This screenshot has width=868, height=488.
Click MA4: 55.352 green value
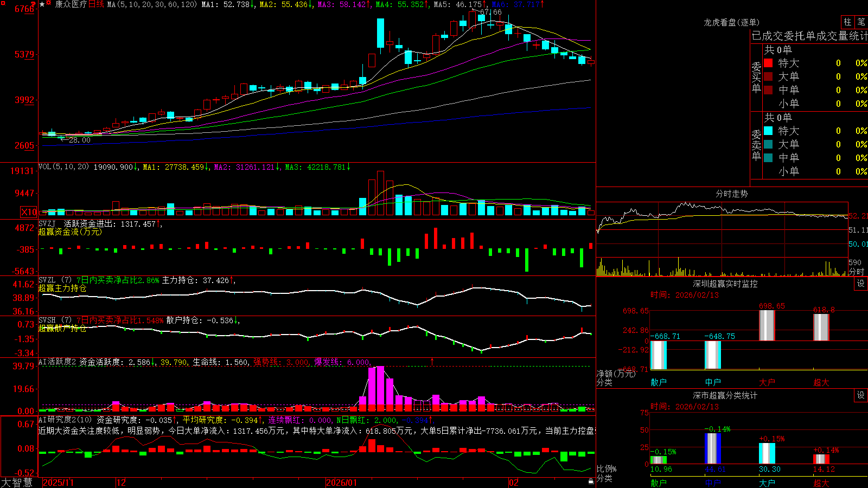[400, 4]
